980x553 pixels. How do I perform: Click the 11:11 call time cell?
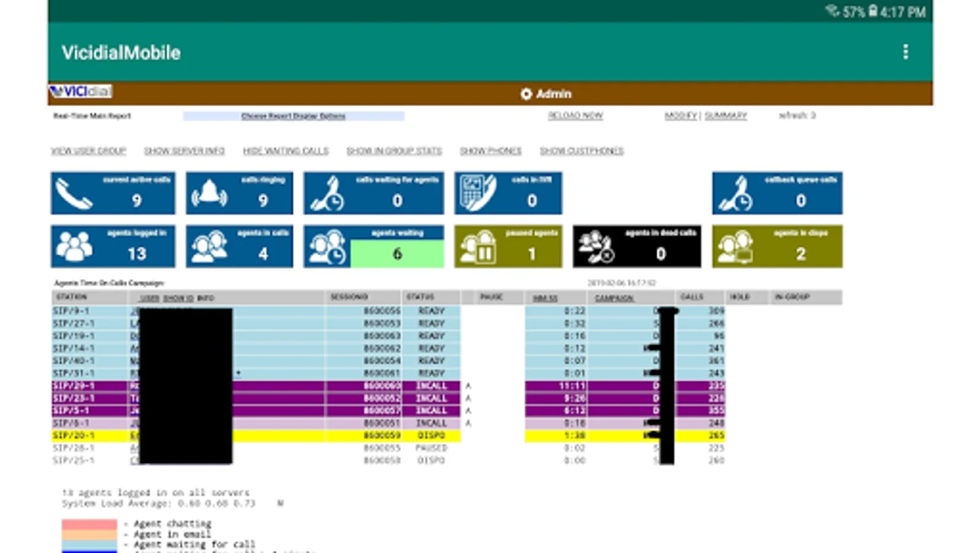572,386
